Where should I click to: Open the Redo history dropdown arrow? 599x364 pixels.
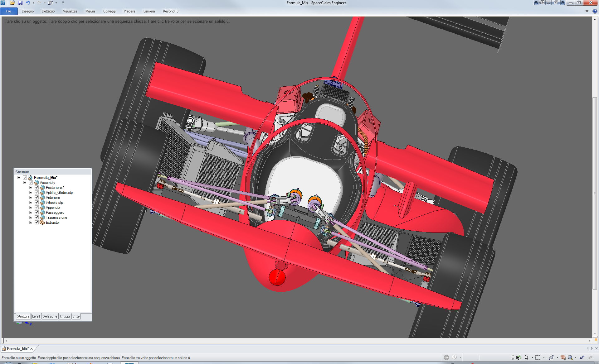(x=45, y=3)
